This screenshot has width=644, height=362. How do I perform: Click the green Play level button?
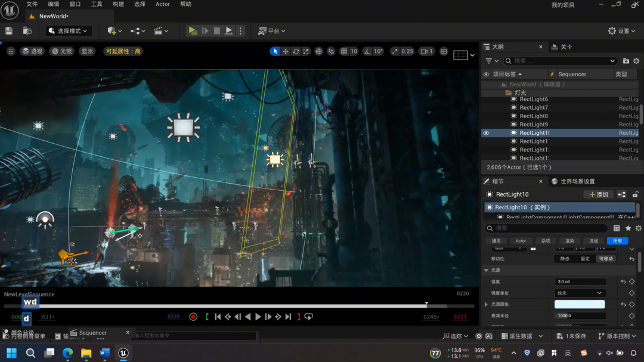pyautogui.click(x=192, y=31)
